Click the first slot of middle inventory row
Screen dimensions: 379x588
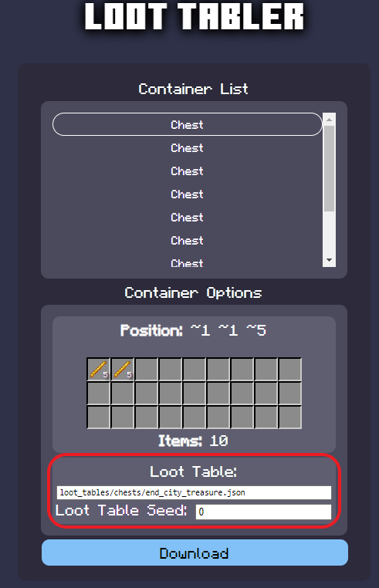coord(99,394)
